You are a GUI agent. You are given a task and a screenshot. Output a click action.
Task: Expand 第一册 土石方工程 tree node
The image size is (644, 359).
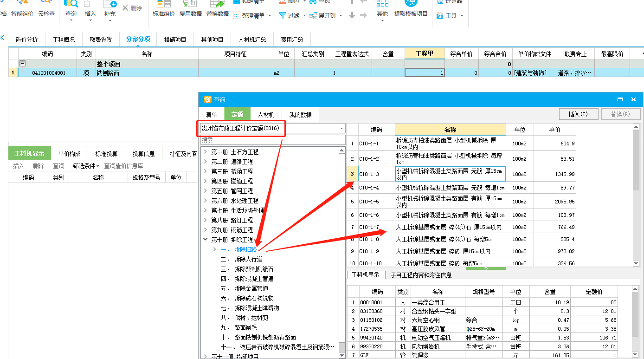coord(206,152)
